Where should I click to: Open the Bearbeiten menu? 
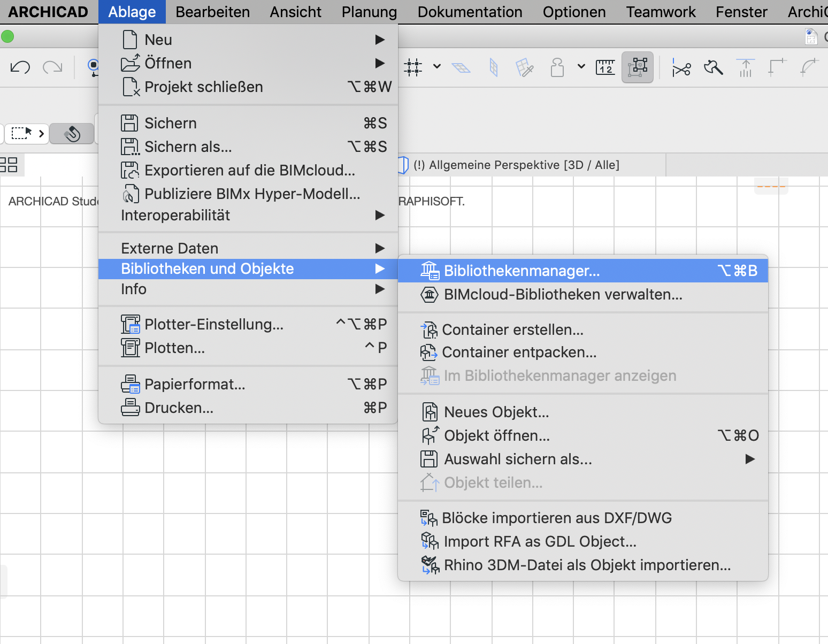[212, 12]
